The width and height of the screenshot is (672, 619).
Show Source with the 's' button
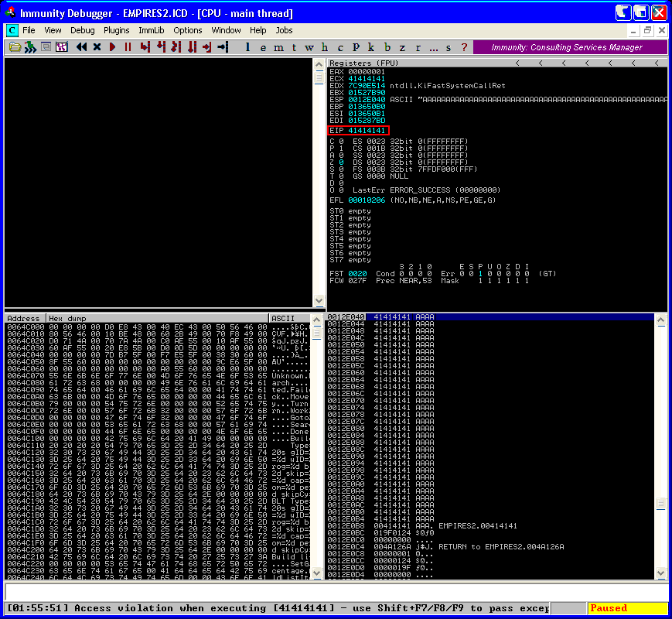(449, 47)
